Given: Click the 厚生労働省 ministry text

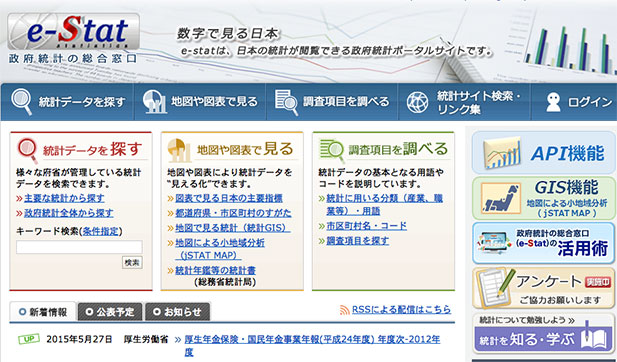Looking at the screenshot, I should click(x=146, y=339).
